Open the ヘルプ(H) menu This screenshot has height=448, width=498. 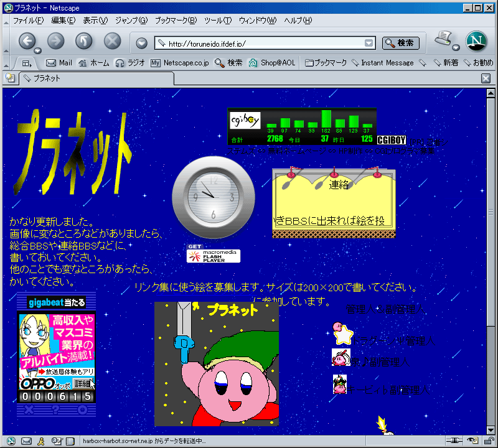point(298,21)
